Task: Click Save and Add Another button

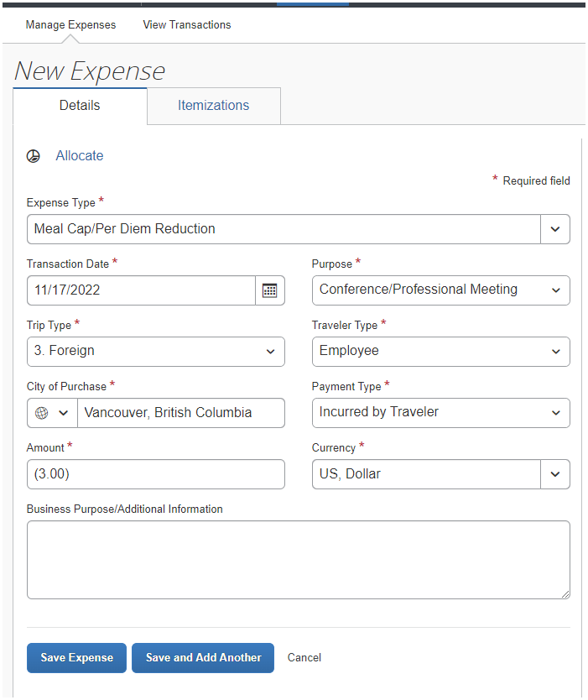Action: click(x=203, y=657)
